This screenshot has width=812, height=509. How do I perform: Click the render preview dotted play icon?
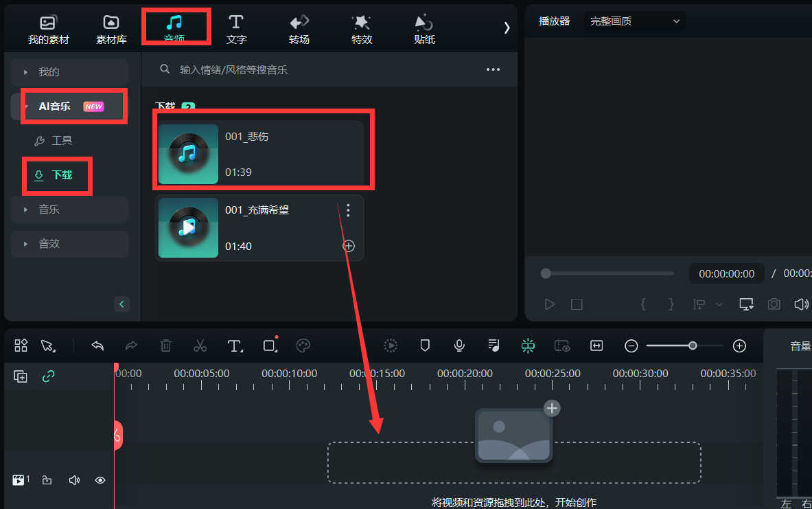(x=391, y=346)
